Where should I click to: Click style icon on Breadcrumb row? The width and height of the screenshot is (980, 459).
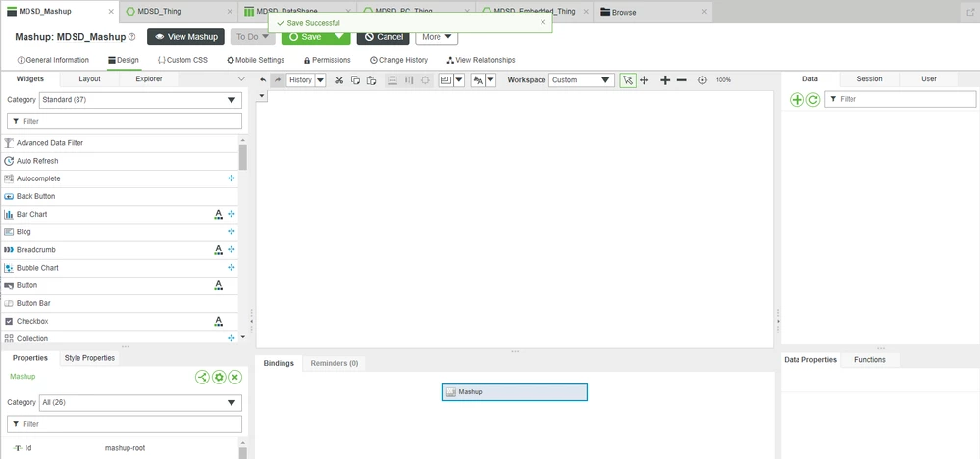click(x=218, y=250)
